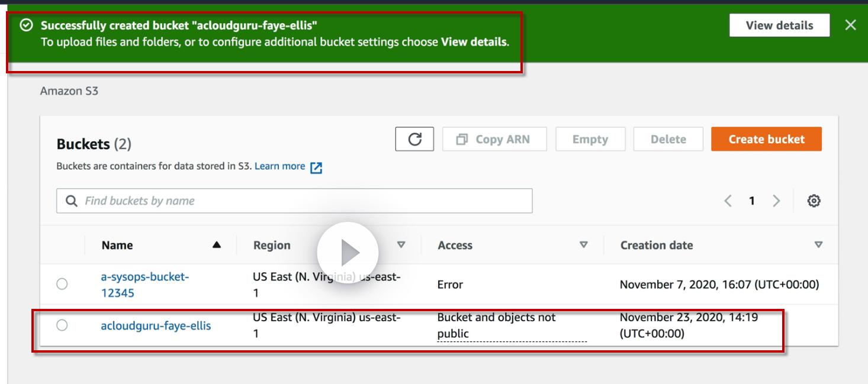The image size is (868, 384).
Task: Click the region cell of acloudguru-faye-ellis
Action: point(327,325)
